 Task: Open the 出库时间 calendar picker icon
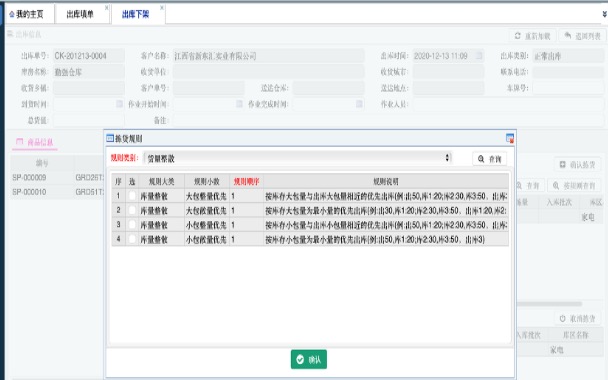coord(479,56)
